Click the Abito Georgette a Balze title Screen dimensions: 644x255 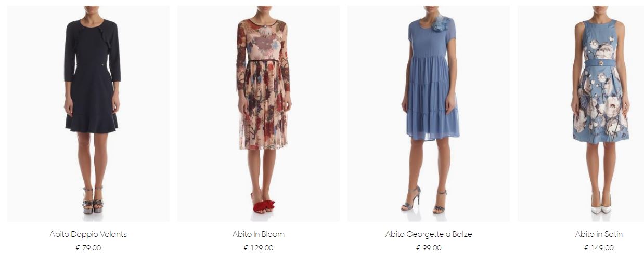(x=429, y=234)
